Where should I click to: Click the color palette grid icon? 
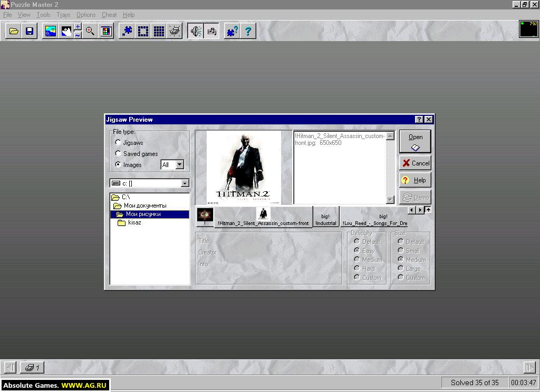106,31
